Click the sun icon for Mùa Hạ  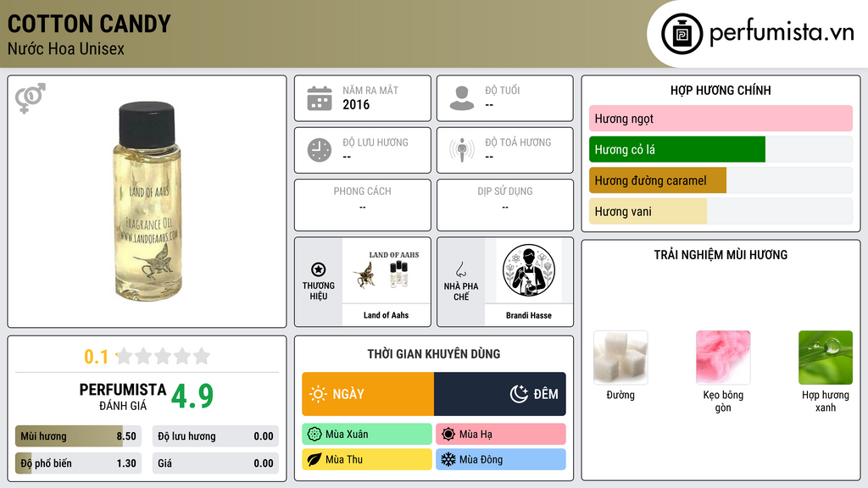pyautogui.click(x=448, y=435)
